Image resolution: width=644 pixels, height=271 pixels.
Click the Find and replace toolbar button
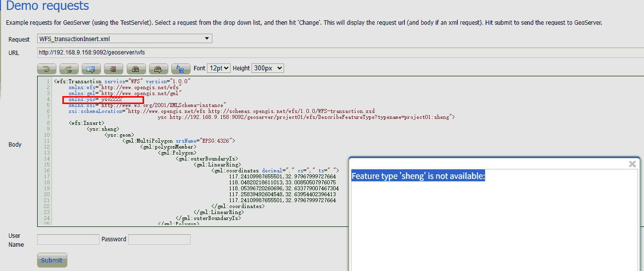pyautogui.click(x=181, y=69)
